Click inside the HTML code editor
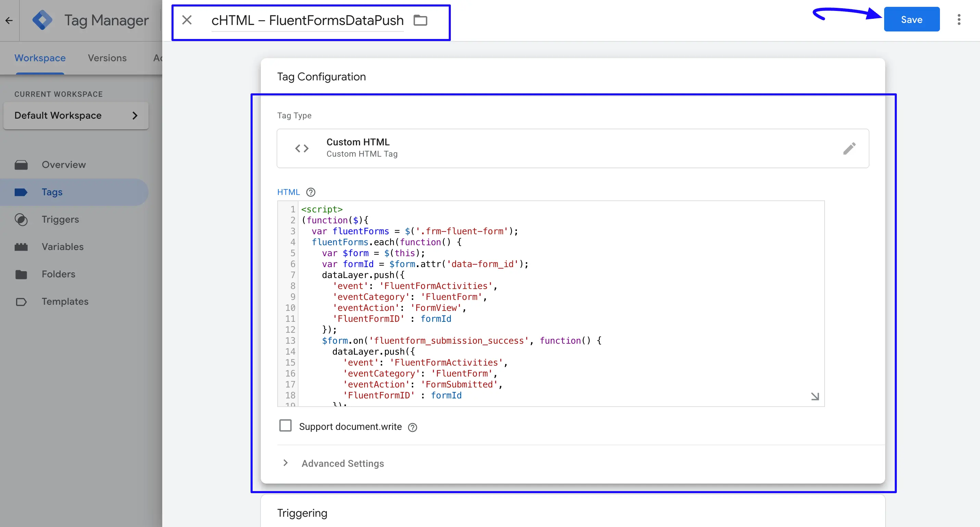This screenshot has height=527, width=980. click(551, 304)
